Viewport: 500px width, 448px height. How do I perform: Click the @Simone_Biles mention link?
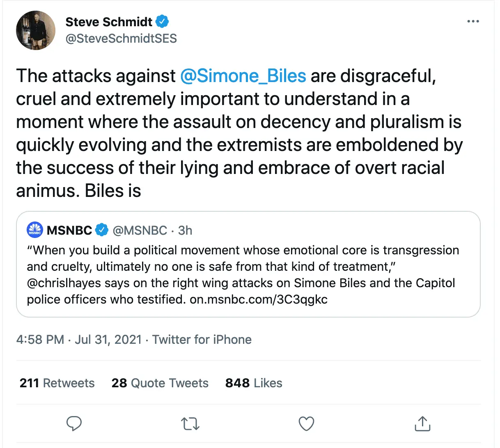click(243, 76)
